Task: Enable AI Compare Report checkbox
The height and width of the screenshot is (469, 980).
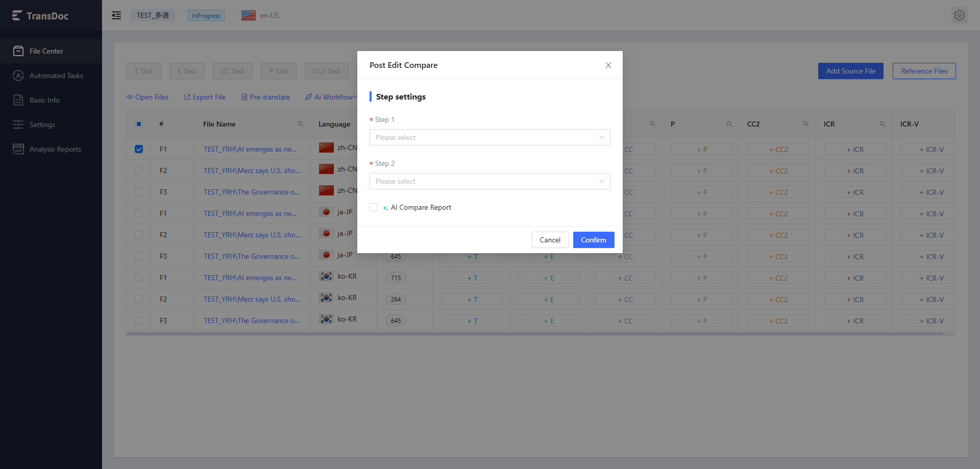Action: [x=374, y=207]
